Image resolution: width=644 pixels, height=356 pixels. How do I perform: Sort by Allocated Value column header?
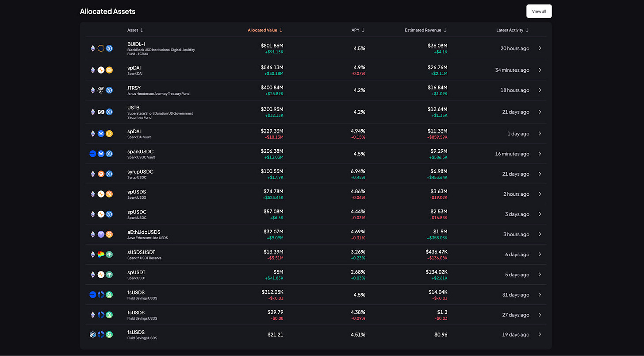tap(265, 30)
